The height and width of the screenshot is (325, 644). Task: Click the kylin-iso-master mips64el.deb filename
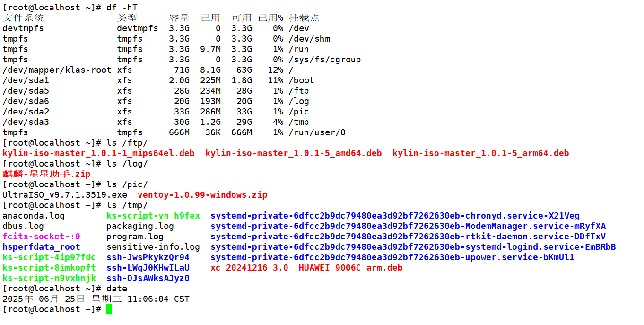tap(98, 153)
